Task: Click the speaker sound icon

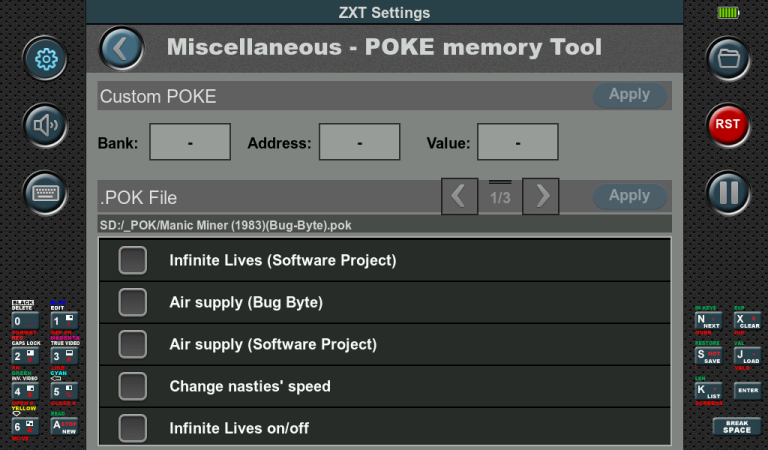Action: (45, 126)
